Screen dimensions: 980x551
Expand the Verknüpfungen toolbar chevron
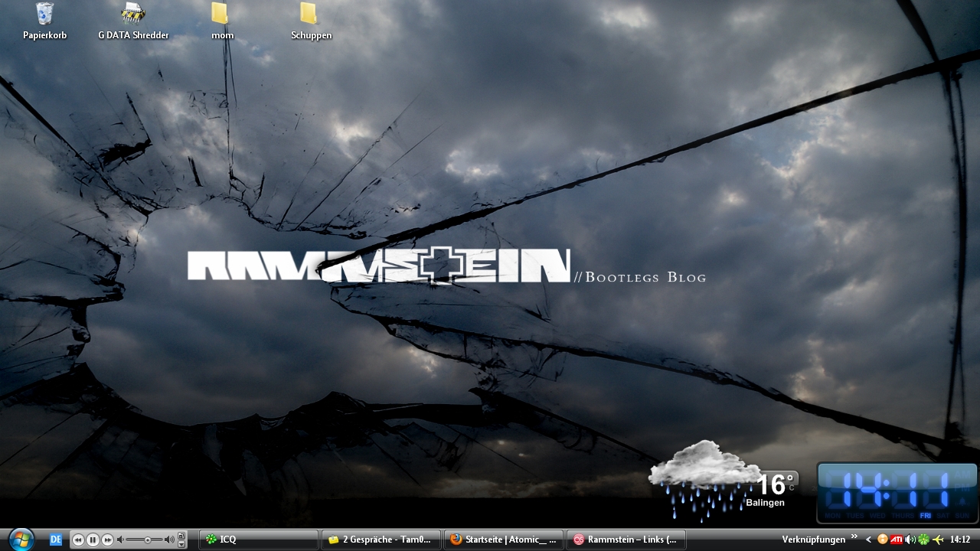[854, 536]
